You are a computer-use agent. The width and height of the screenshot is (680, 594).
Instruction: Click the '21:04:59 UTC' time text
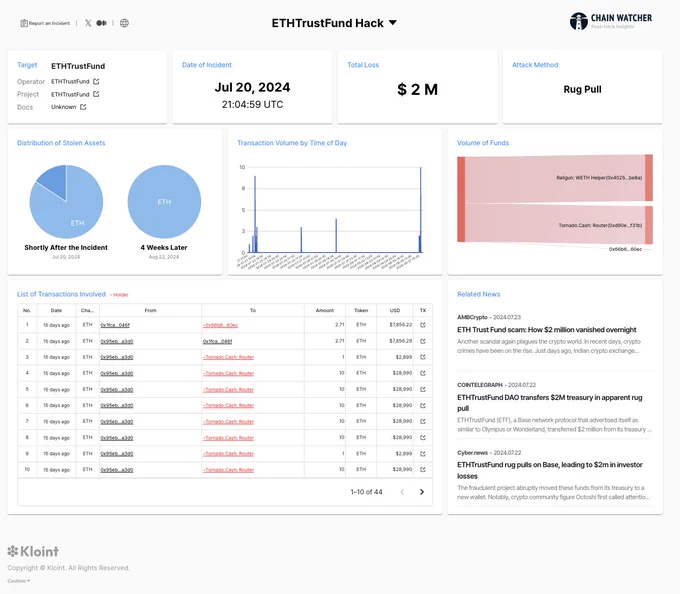click(x=252, y=104)
